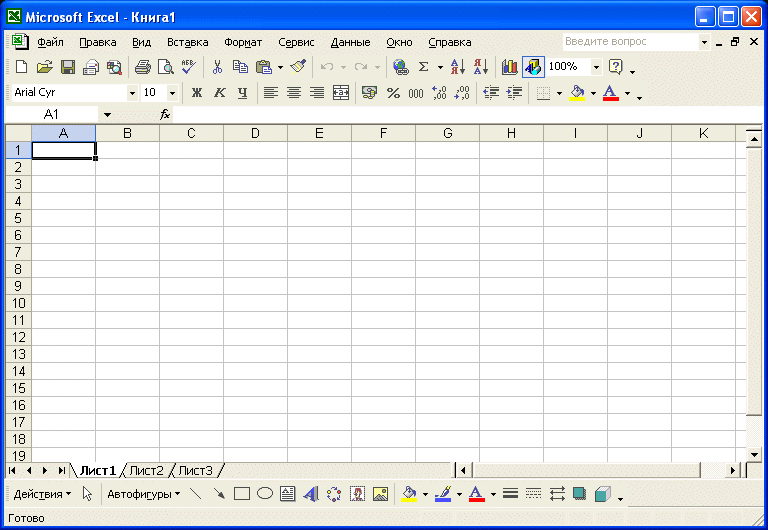768x530 pixels.
Task: Expand AutoSum functions arrow
Action: (440, 67)
